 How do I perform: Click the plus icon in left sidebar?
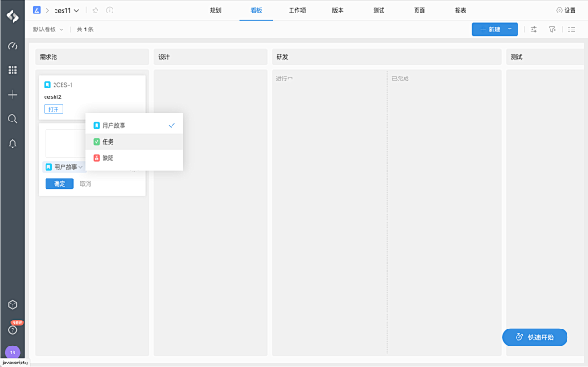[13, 94]
